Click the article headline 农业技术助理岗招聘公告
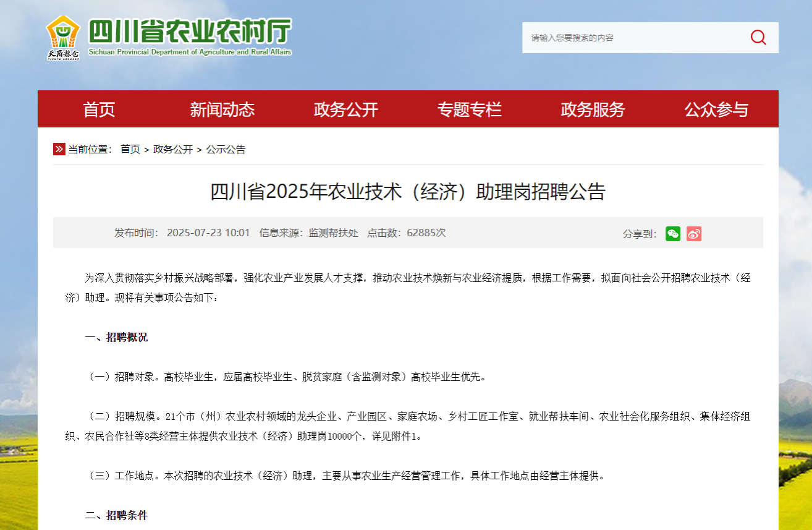This screenshot has height=530, width=812. [408, 192]
